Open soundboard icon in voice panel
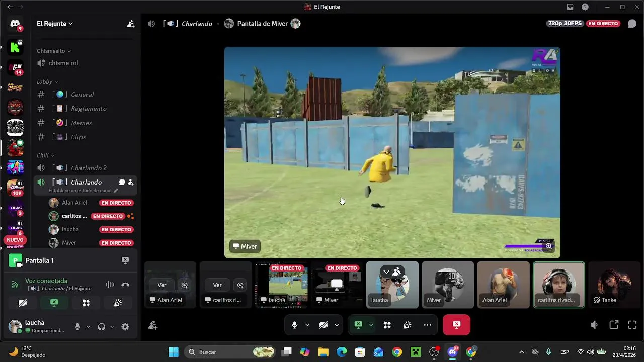The image size is (644, 362). pos(118,303)
